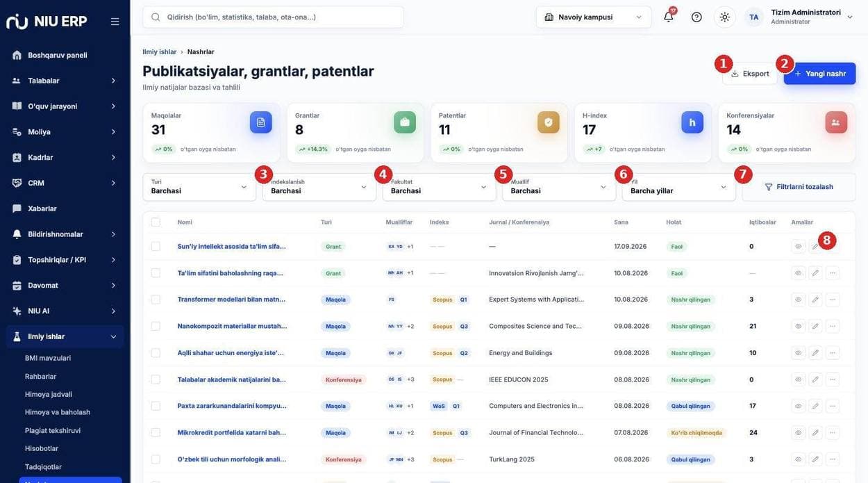Click the Qidirish search input field

(273, 17)
